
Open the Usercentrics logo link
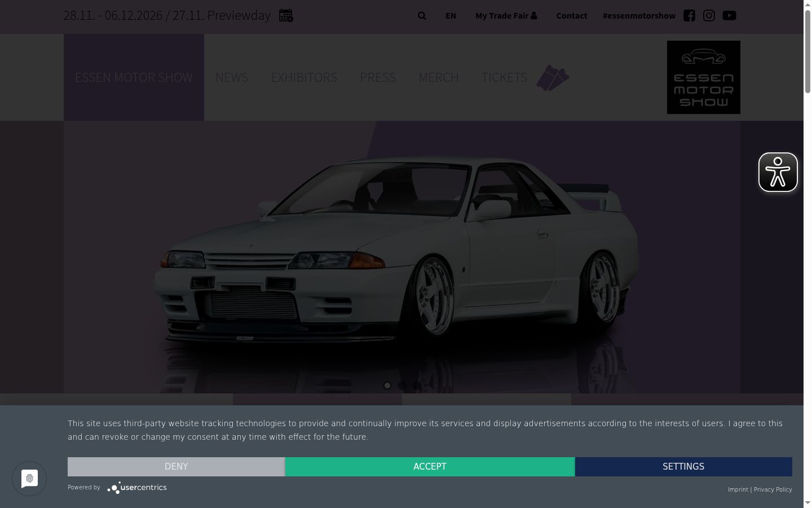click(137, 488)
